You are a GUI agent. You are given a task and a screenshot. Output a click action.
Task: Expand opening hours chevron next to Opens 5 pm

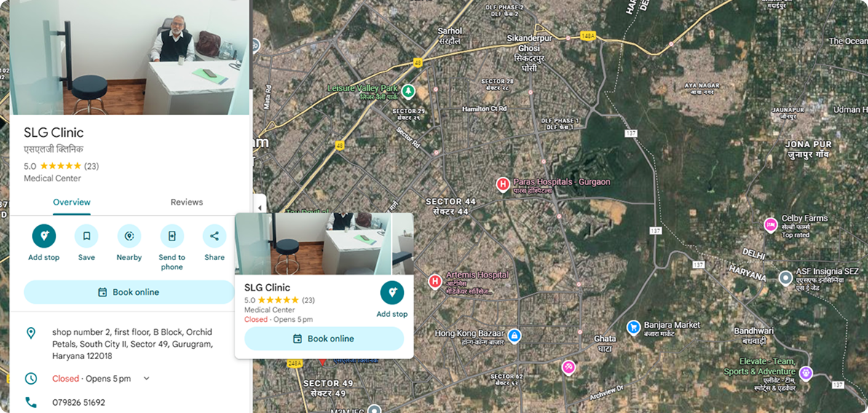146,379
